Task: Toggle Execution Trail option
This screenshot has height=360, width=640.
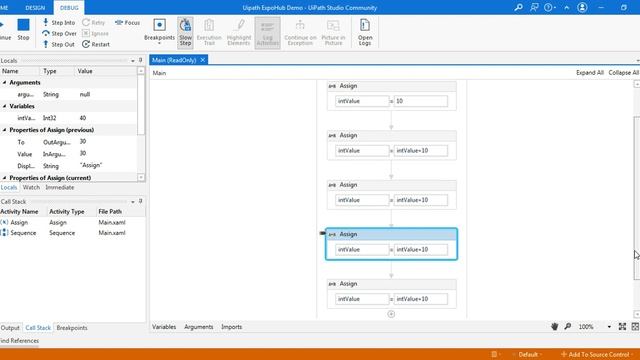Action: coord(209,33)
